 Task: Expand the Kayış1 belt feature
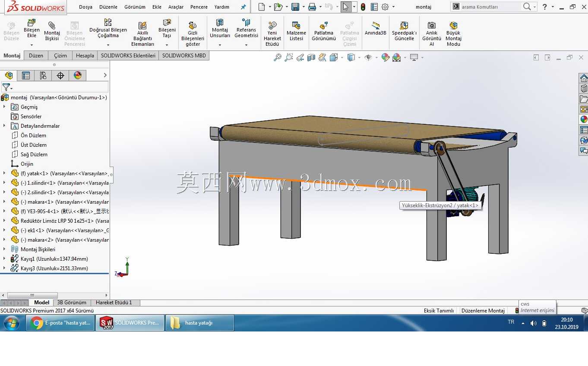click(4, 259)
